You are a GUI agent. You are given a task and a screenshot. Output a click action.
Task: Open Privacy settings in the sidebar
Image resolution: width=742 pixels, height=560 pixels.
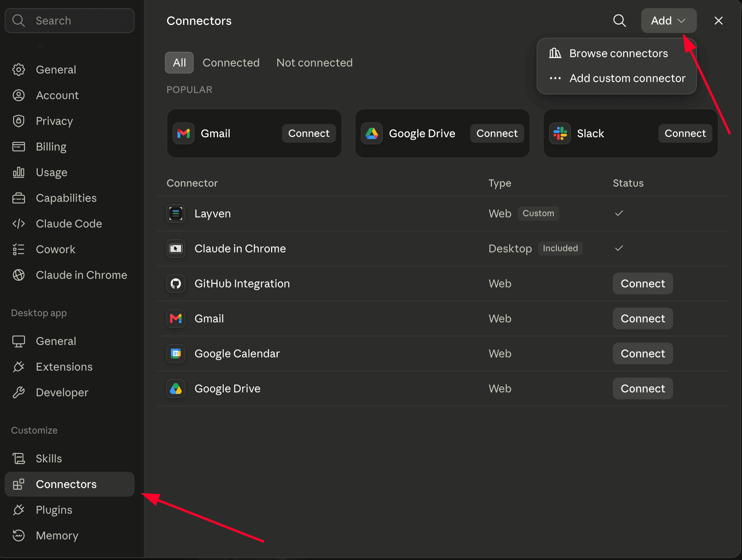click(x=70, y=121)
